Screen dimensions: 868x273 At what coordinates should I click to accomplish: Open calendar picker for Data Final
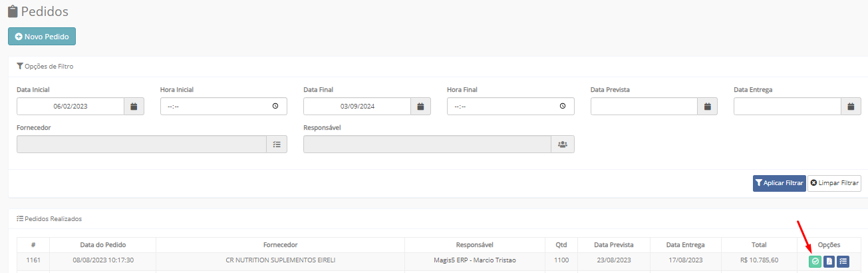pos(420,107)
